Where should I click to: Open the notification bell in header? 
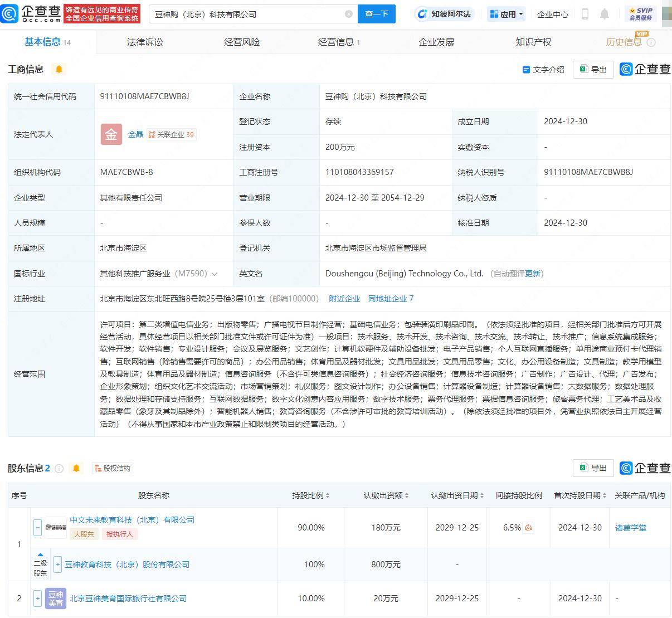605,14
